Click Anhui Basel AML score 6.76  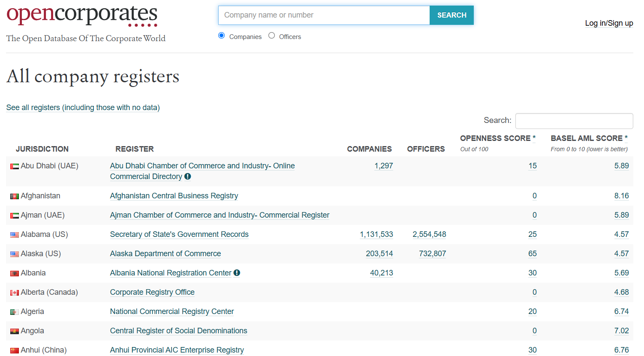click(x=622, y=350)
